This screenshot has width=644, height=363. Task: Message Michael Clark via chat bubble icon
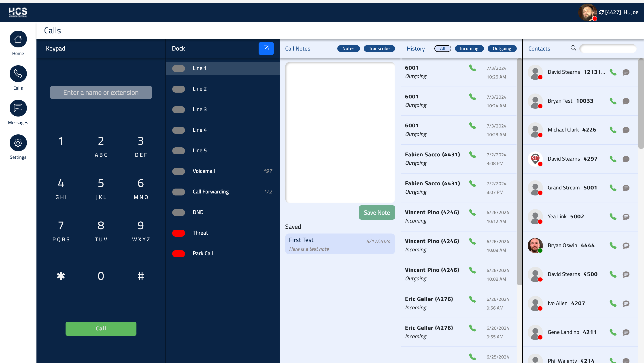point(626,130)
